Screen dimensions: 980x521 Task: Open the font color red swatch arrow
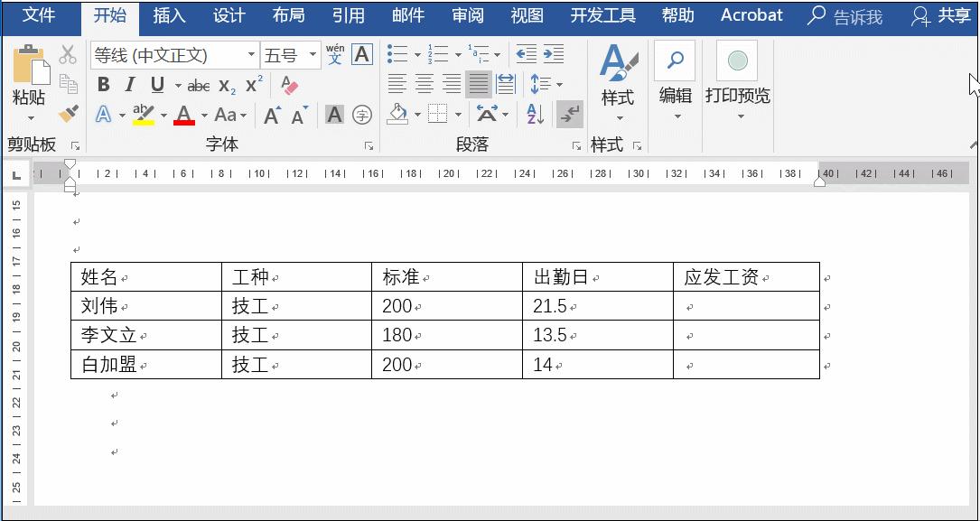(x=203, y=114)
